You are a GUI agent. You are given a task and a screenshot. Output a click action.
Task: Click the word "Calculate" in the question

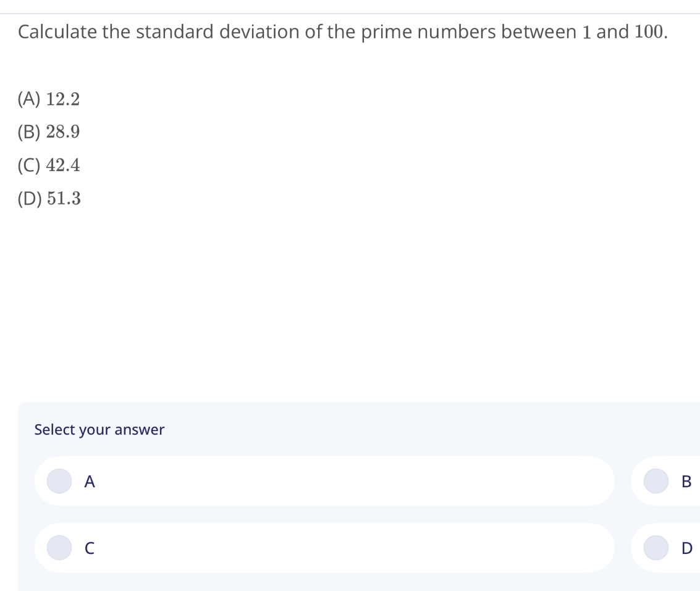pyautogui.click(x=57, y=32)
